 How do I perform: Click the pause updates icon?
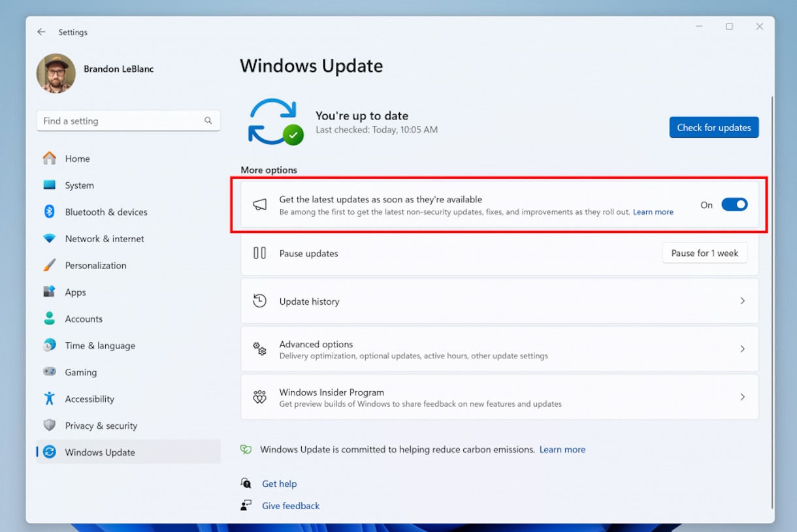(260, 253)
